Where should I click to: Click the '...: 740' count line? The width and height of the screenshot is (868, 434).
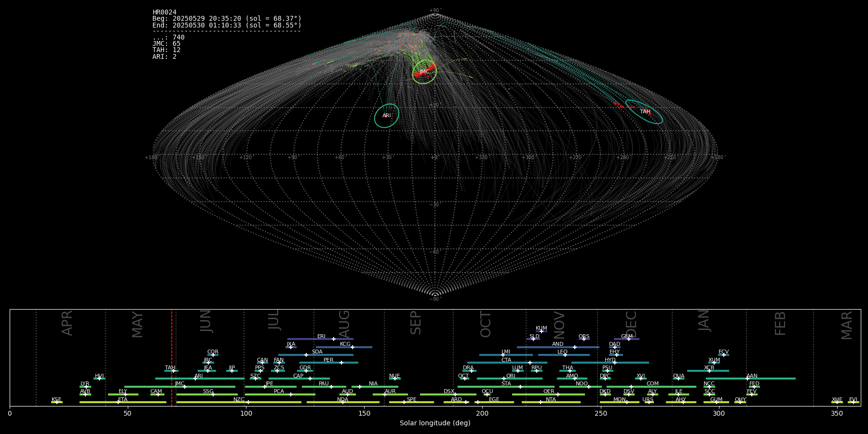168,38
